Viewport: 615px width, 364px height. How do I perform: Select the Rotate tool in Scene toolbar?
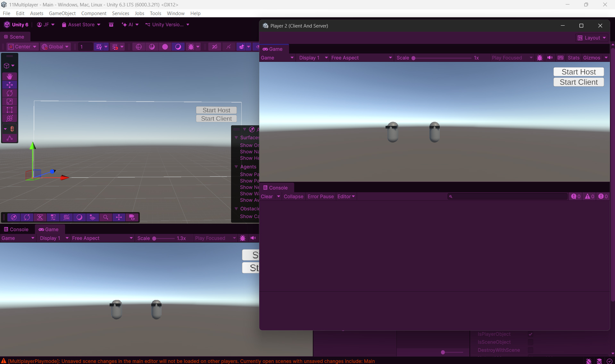tap(10, 93)
